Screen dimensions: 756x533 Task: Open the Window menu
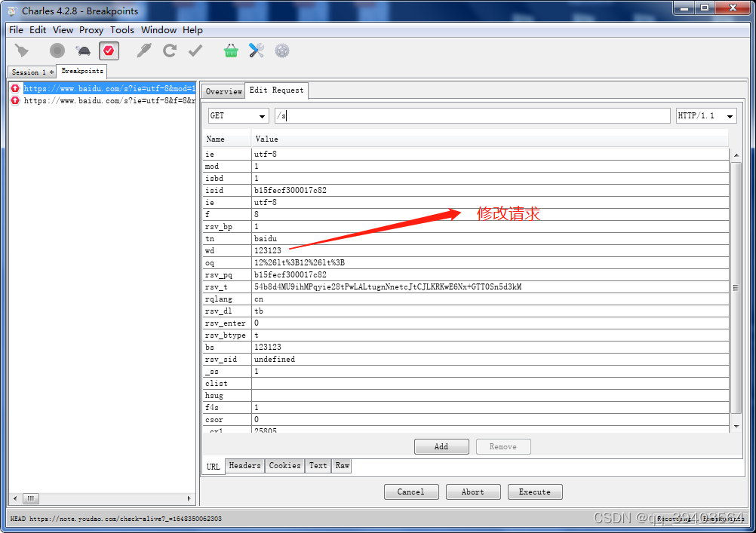click(x=158, y=30)
